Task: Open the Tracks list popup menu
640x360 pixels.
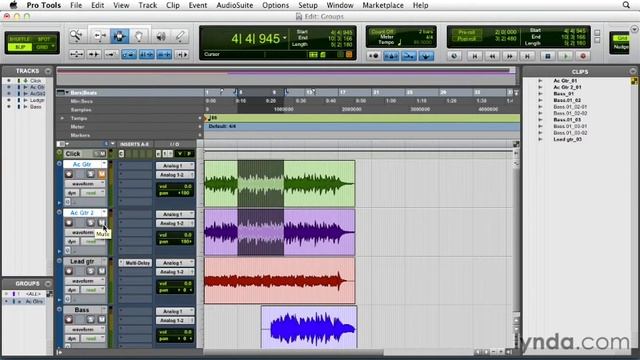Action: pos(48,71)
